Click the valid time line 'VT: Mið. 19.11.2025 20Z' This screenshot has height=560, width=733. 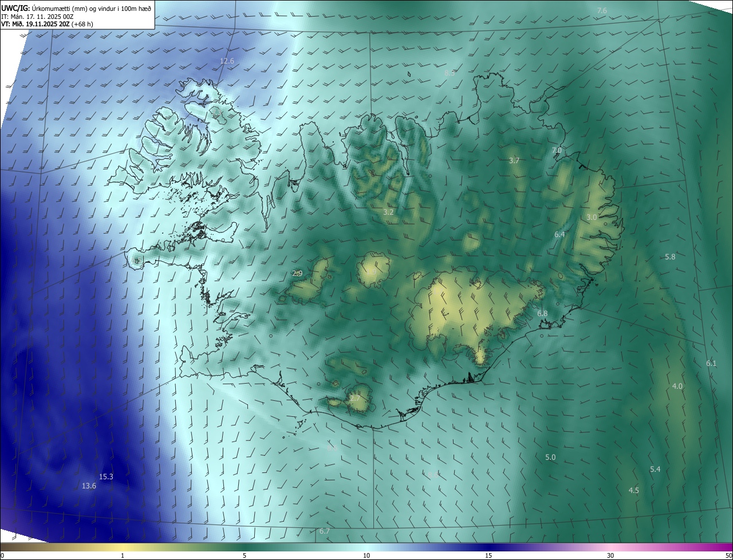36,24
